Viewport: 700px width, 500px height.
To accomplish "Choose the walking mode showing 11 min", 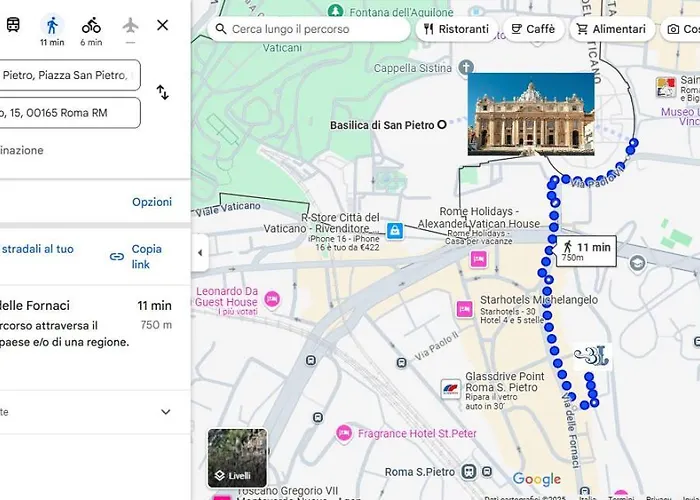I will pyautogui.click(x=52, y=30).
